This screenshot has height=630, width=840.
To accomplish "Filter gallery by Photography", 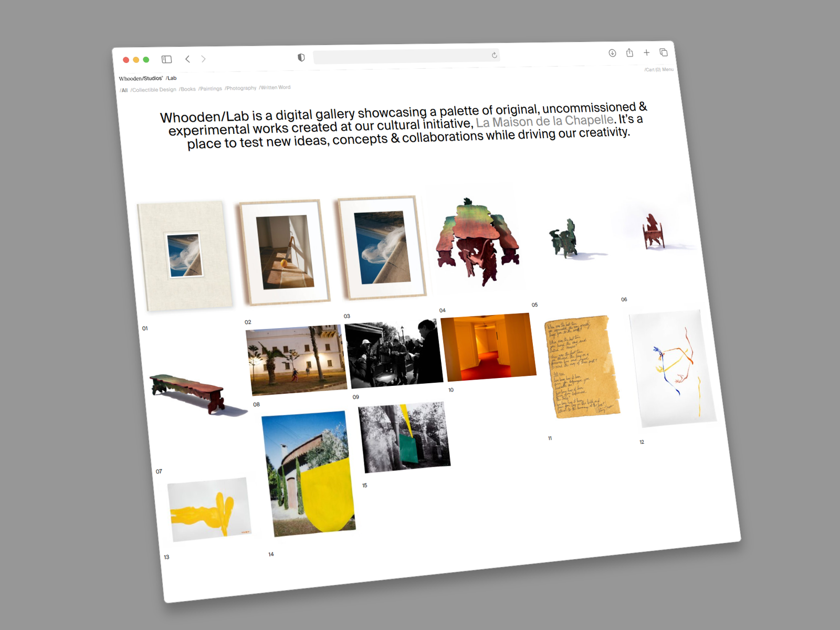I will tap(240, 88).
